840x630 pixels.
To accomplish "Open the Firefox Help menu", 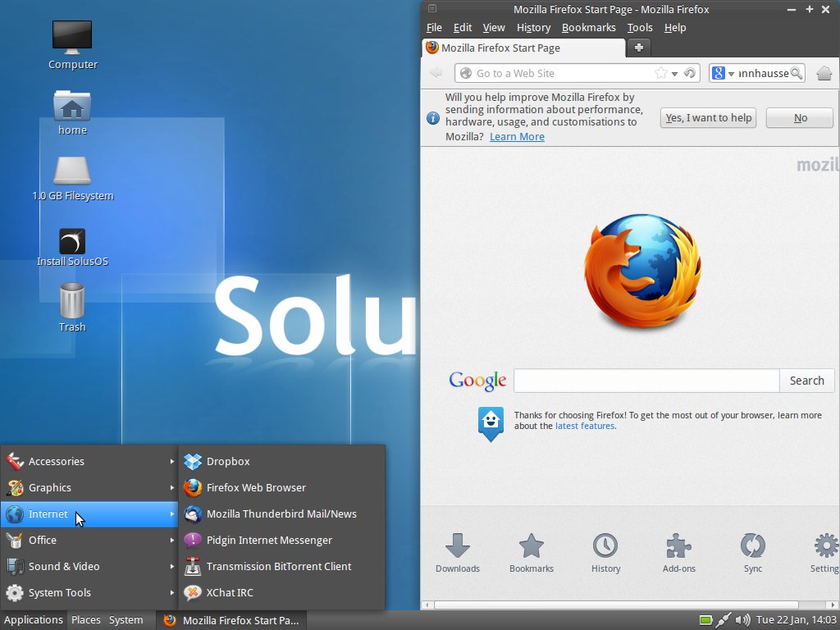I will pyautogui.click(x=675, y=28).
